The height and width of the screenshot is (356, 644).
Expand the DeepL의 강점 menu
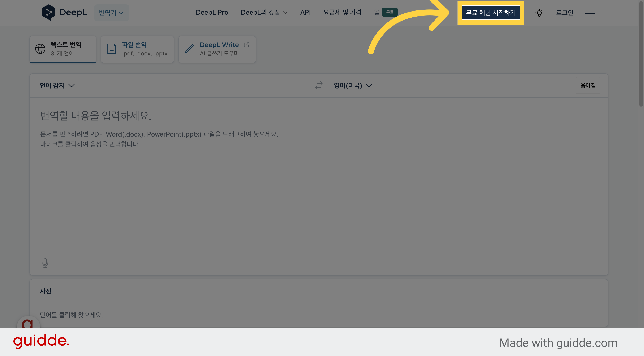click(x=264, y=12)
